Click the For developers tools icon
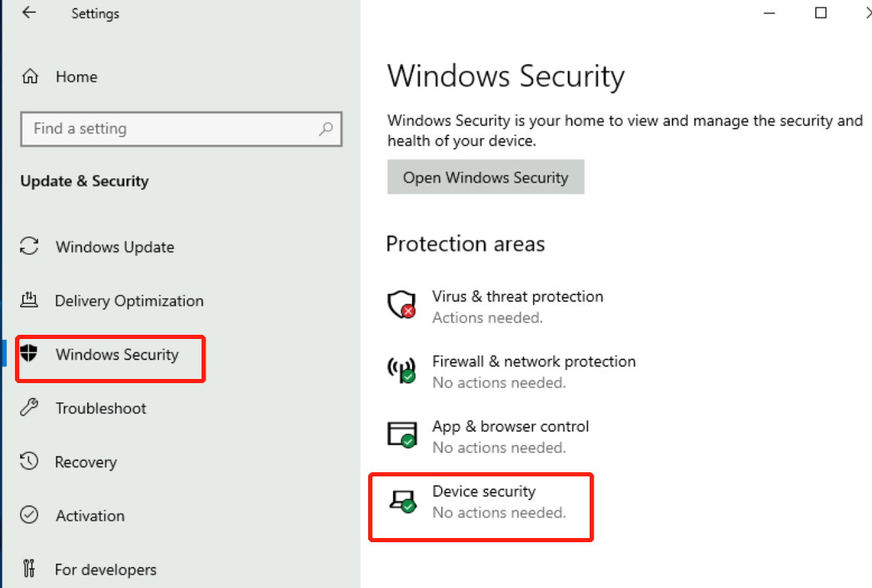 tap(29, 570)
